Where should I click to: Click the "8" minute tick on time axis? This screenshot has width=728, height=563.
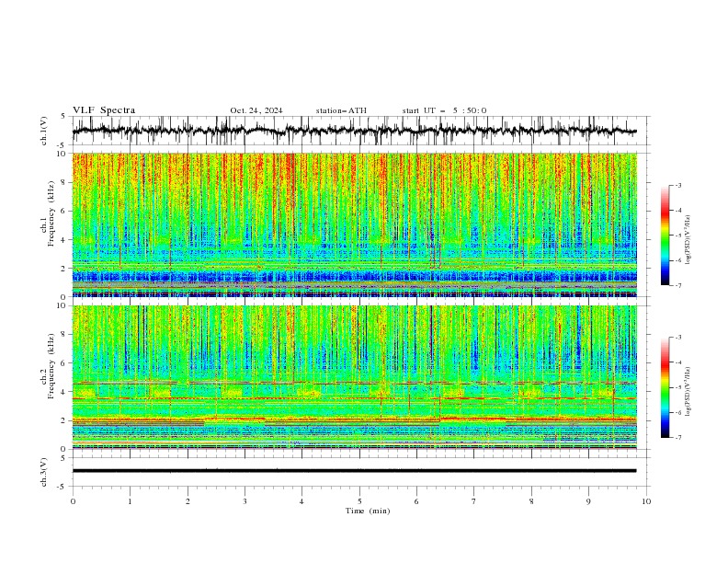tap(531, 501)
